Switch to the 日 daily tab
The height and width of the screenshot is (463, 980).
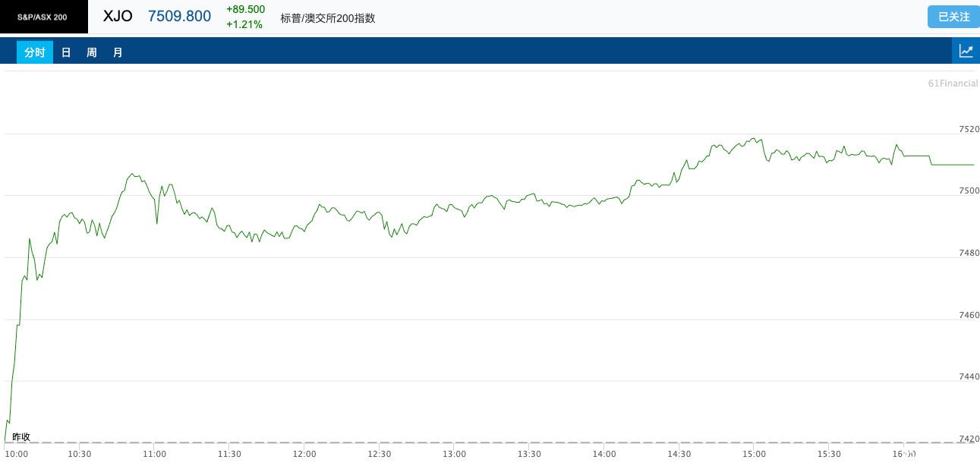[66, 52]
